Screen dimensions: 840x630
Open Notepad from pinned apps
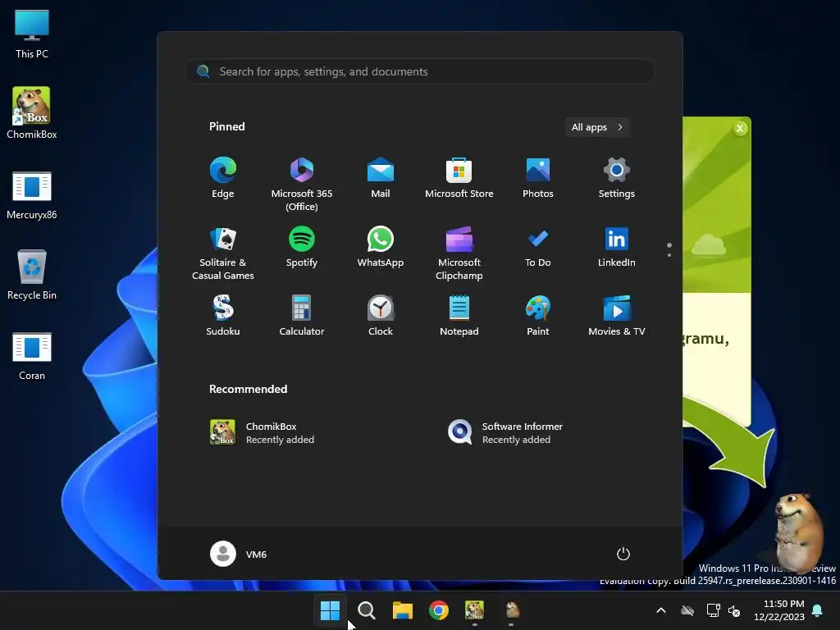459,316
